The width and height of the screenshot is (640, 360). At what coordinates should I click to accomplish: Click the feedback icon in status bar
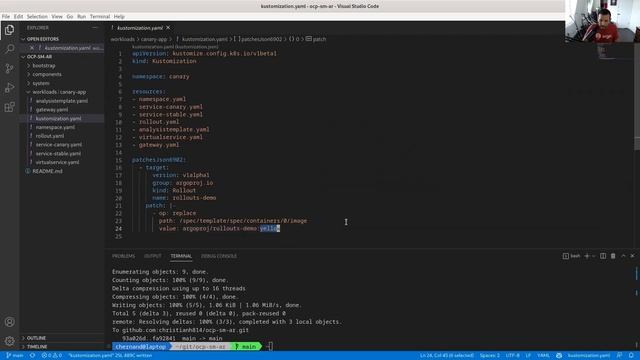click(x=620, y=356)
